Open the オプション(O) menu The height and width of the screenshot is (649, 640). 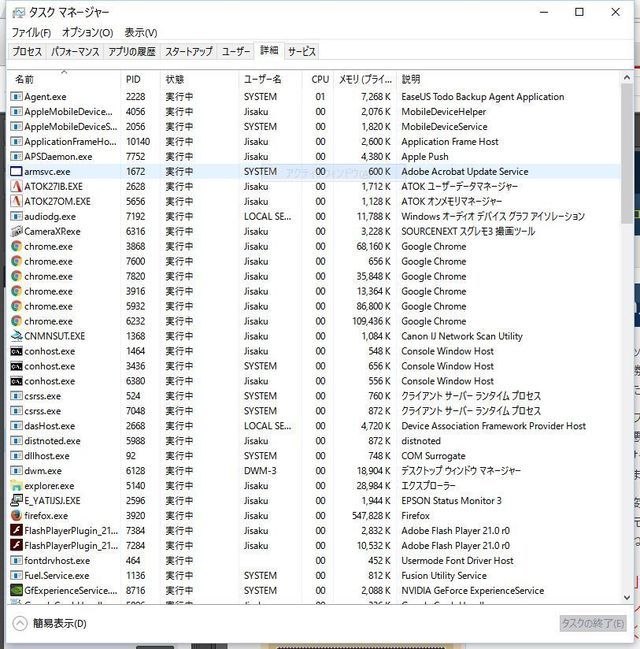(x=87, y=32)
